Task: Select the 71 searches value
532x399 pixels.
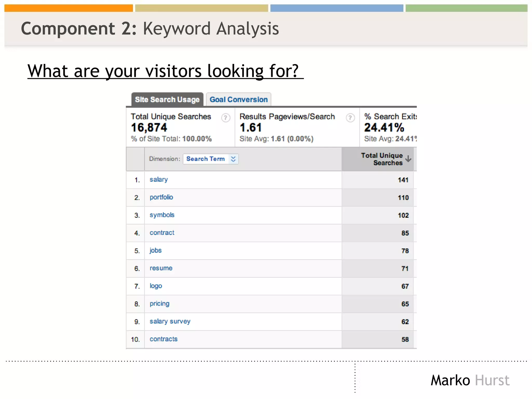Action: tap(405, 269)
